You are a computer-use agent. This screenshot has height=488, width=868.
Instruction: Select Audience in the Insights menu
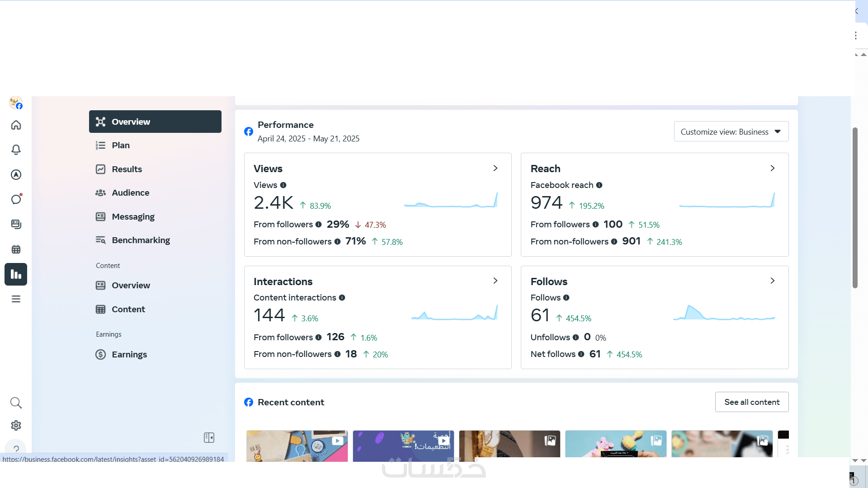(x=130, y=192)
